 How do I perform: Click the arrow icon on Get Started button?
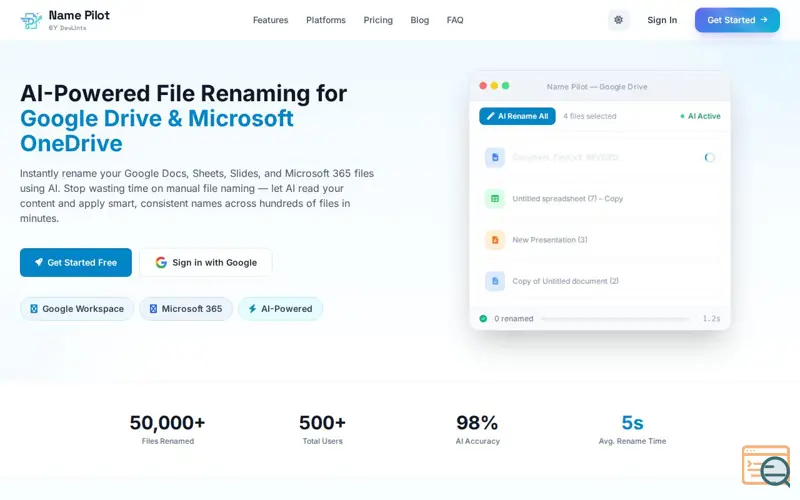coord(764,20)
